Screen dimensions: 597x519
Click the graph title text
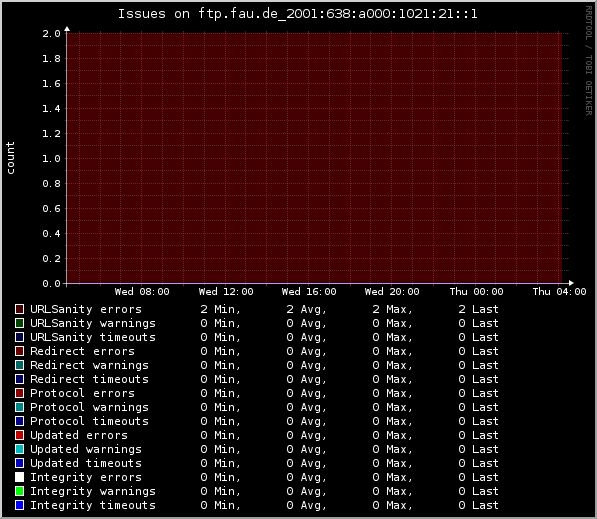pos(297,14)
